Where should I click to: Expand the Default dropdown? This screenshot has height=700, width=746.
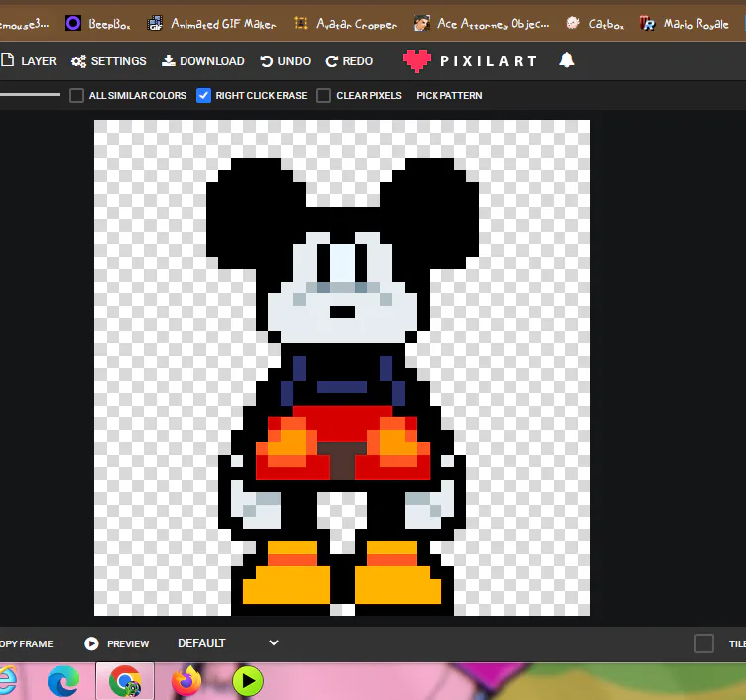point(227,642)
